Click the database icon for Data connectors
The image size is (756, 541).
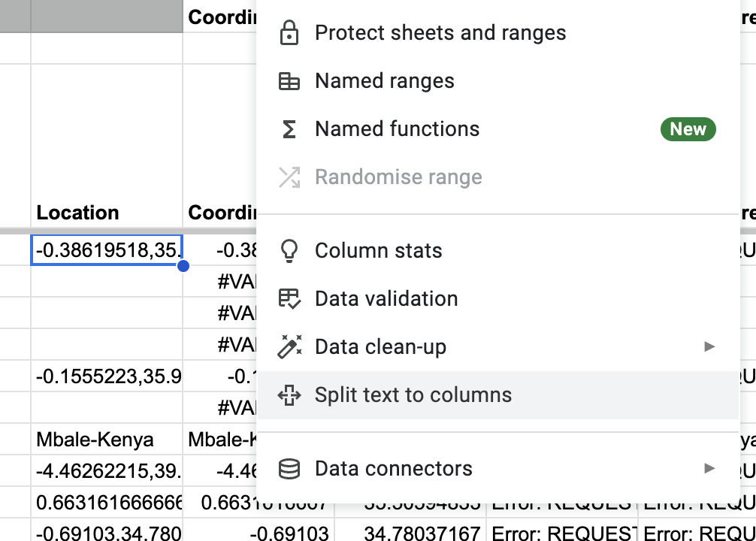(289, 469)
